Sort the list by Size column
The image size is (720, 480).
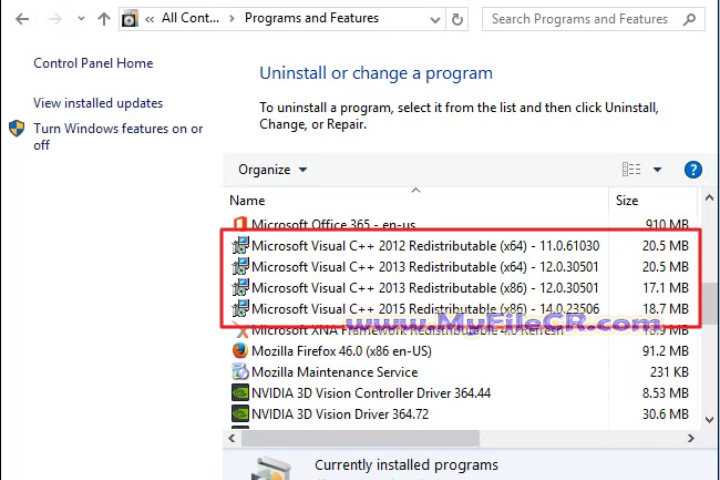coord(627,200)
